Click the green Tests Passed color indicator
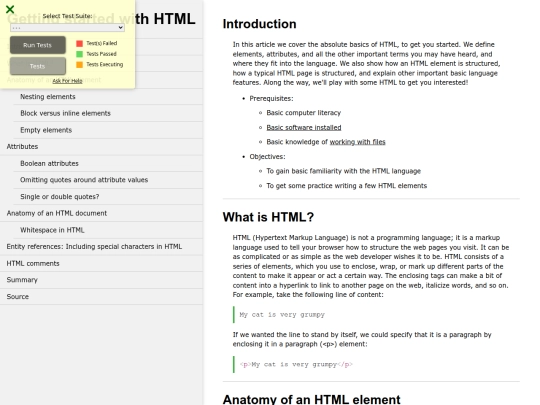Viewport: 540px width, 405px height. click(x=79, y=54)
